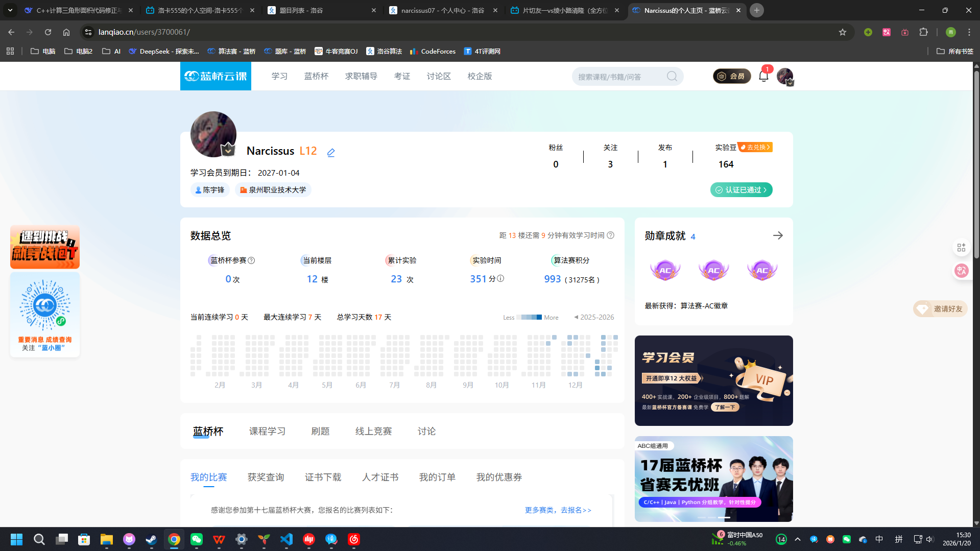Image resolution: width=980 pixels, height=551 pixels.
Task: Show hidden system tray icons
Action: (798, 539)
